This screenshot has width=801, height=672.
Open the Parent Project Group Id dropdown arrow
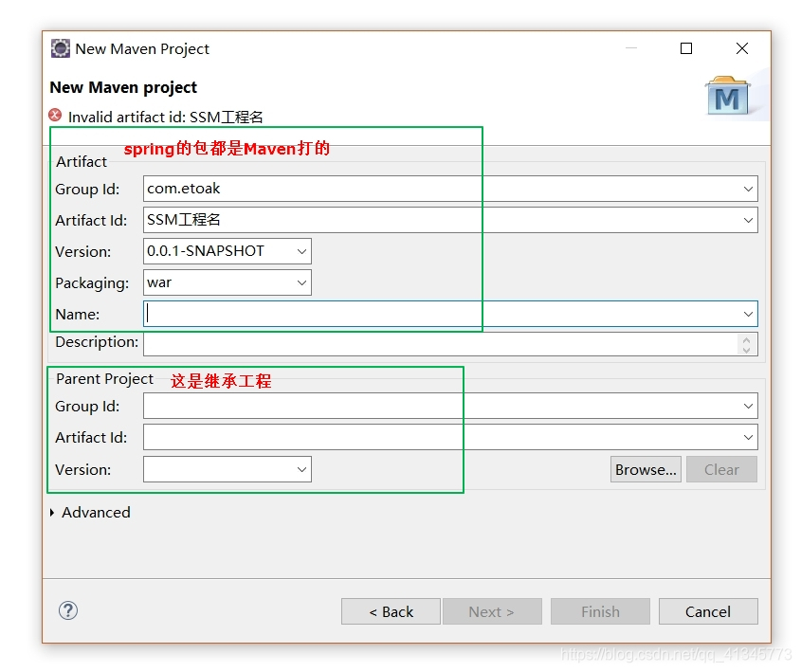point(748,406)
